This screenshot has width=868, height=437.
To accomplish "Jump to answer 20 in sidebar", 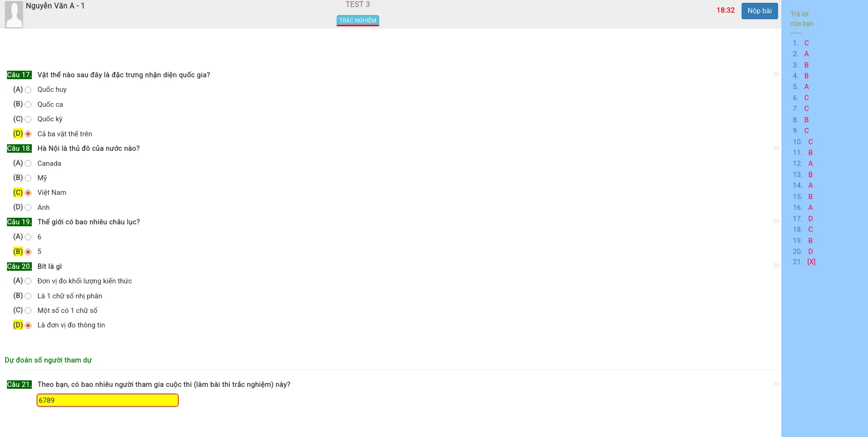I will pyautogui.click(x=802, y=252).
